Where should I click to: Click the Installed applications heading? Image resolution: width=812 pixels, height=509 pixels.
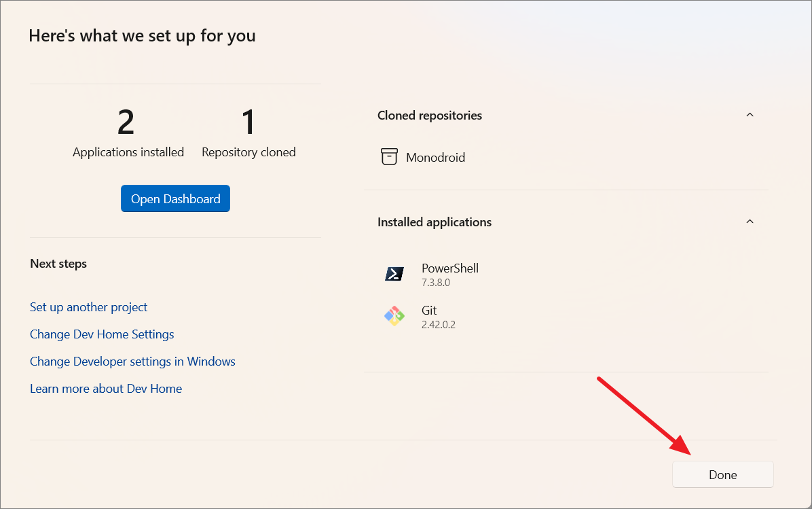coord(435,222)
